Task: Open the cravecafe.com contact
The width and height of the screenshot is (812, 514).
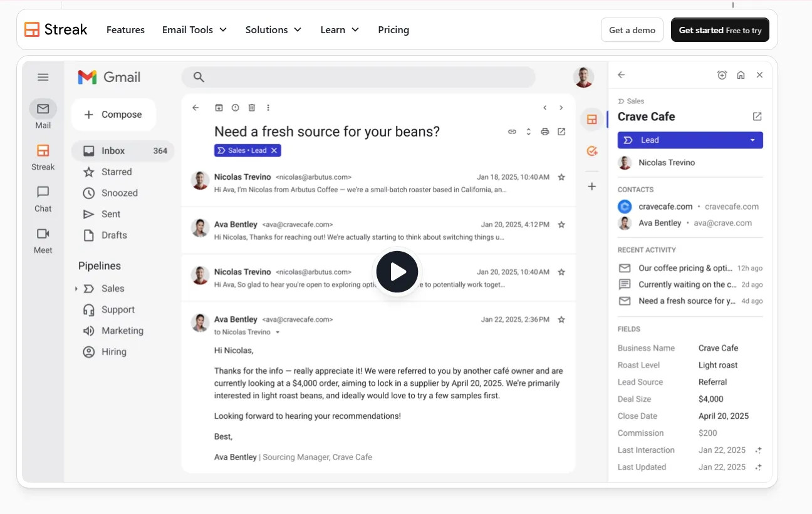Action: pyautogui.click(x=689, y=207)
